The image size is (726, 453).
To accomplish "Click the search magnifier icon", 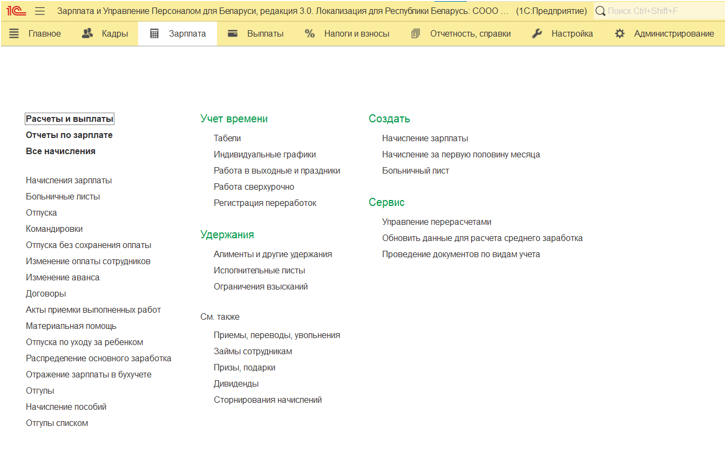I will coord(600,11).
